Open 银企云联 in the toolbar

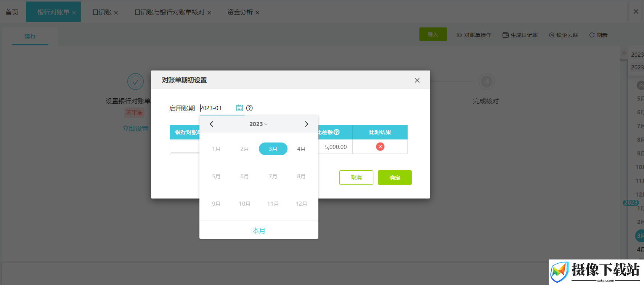564,35
